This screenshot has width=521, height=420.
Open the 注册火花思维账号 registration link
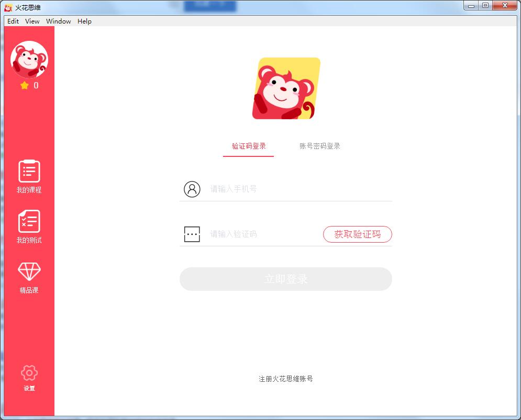[x=285, y=378]
